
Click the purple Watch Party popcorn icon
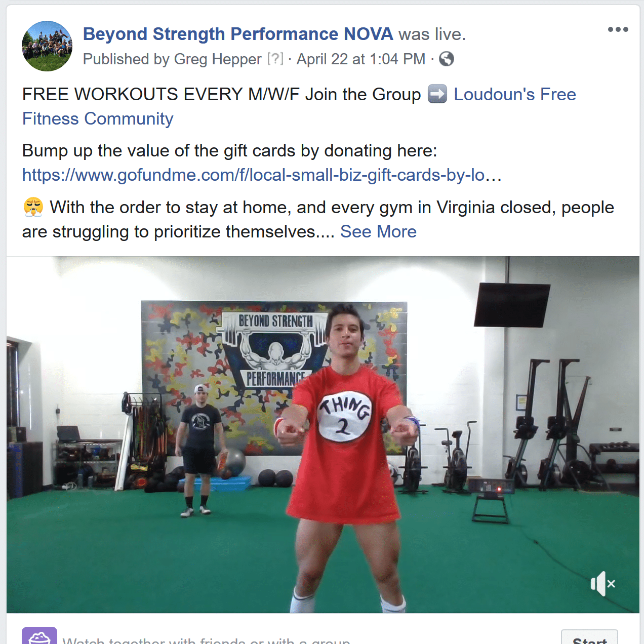tap(39, 636)
